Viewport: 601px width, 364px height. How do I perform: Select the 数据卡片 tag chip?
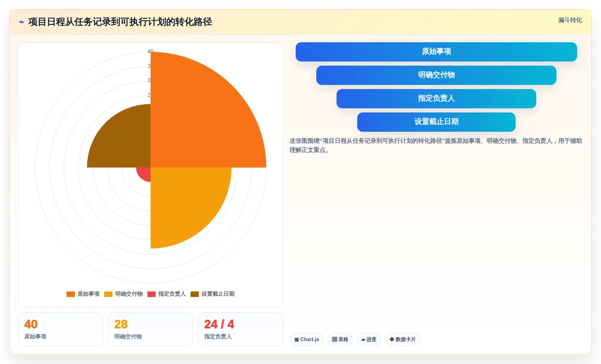pyautogui.click(x=403, y=340)
